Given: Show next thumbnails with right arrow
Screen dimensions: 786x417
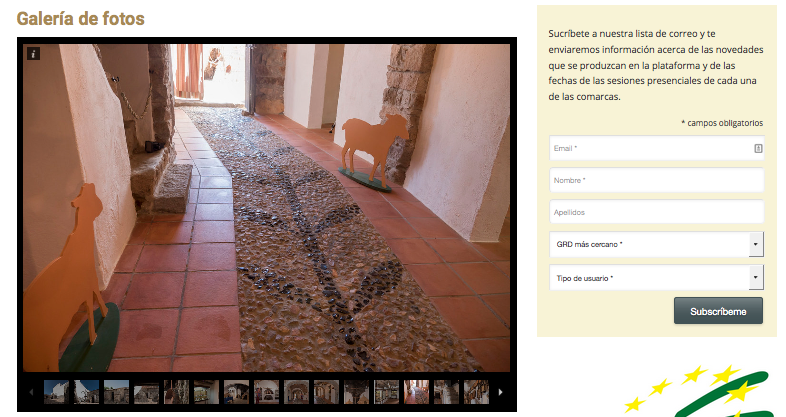Looking at the screenshot, I should point(500,392).
